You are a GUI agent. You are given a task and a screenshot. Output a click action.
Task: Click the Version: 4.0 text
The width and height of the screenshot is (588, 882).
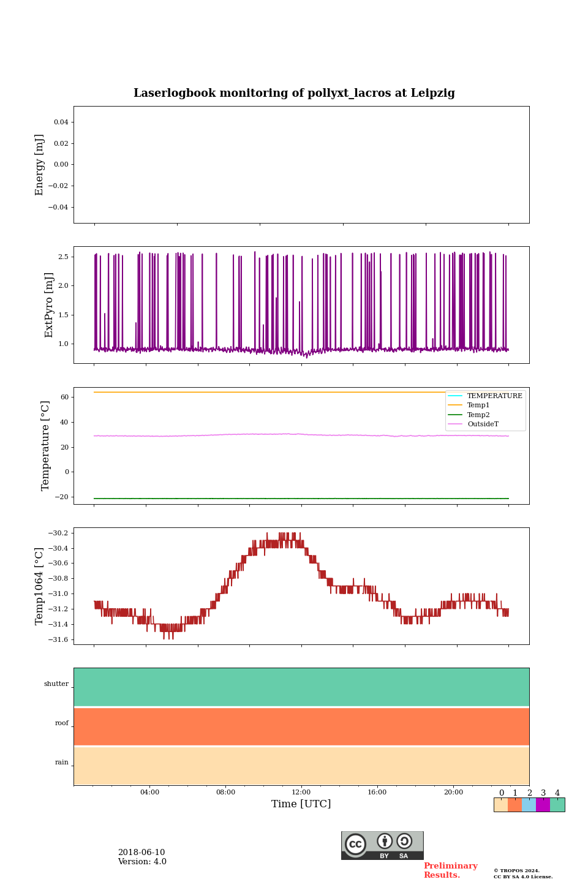(142, 862)
